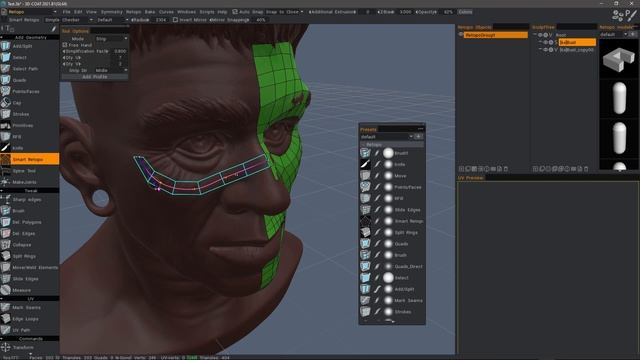Open the Default dropdown in top toolbar
This screenshot has width=640, height=360.
click(x=112, y=20)
